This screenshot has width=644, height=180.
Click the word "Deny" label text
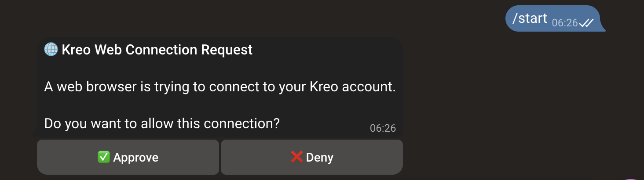click(x=319, y=157)
